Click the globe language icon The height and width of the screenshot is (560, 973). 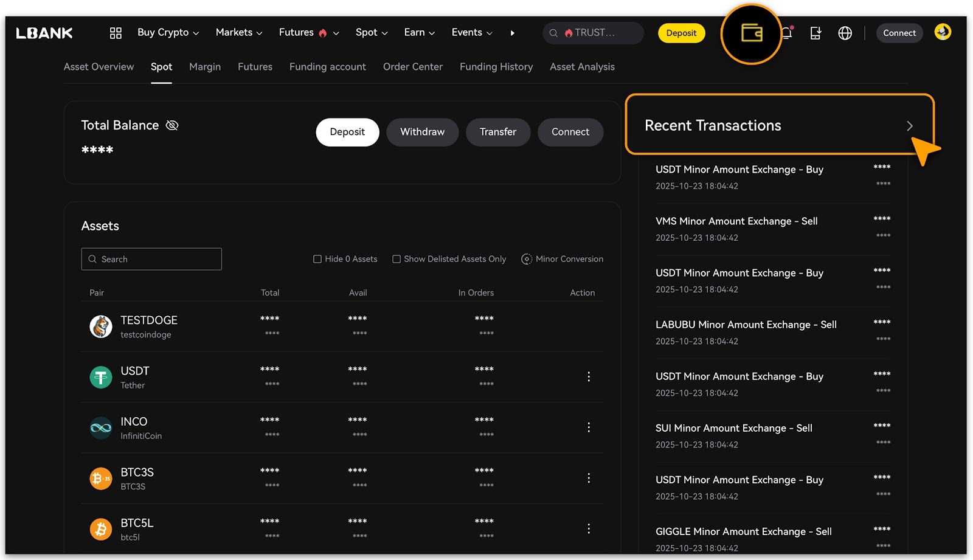[845, 33]
